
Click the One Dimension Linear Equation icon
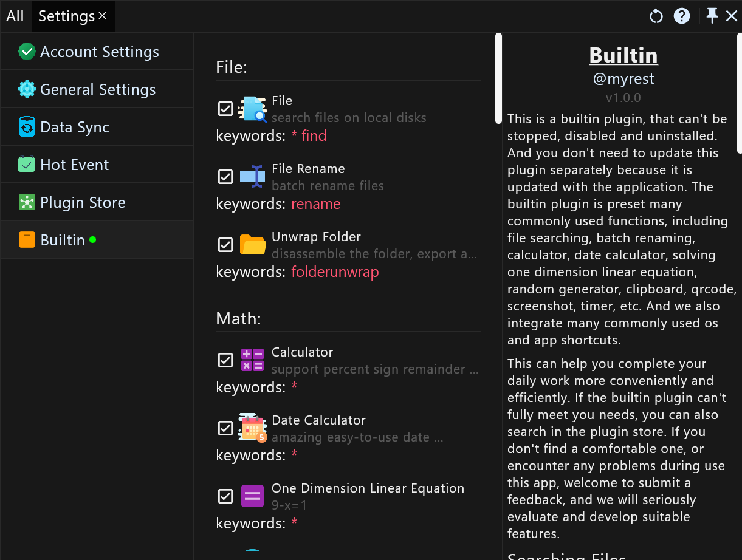point(252,496)
